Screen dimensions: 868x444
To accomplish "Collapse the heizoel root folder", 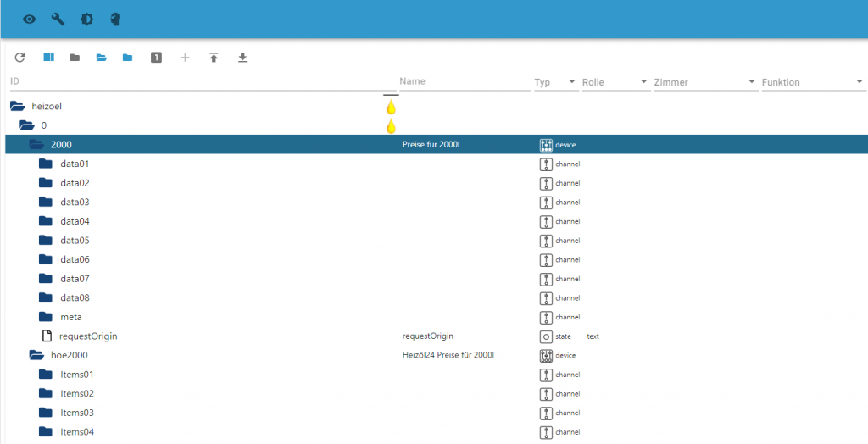I will pos(17,107).
